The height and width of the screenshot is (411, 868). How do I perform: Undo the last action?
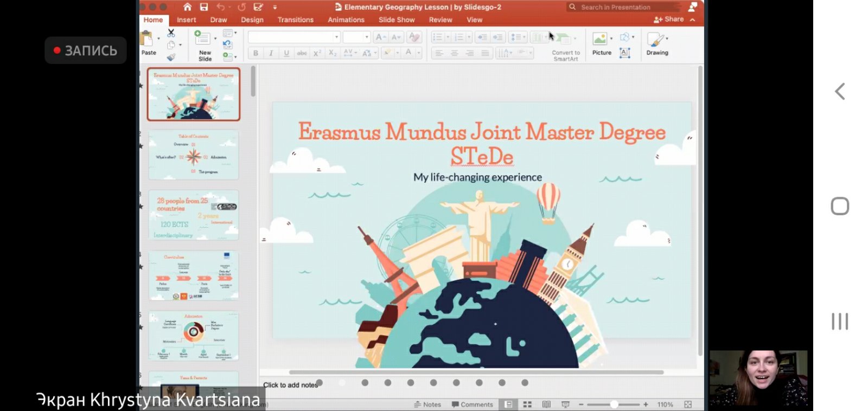tap(220, 7)
